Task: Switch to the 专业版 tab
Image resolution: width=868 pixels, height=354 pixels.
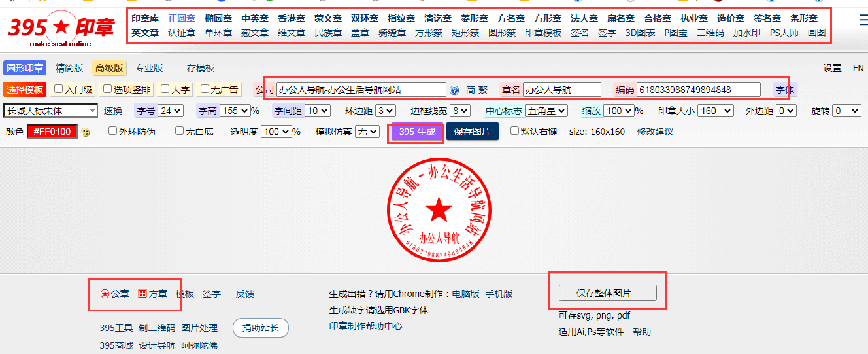Action: coord(149,68)
